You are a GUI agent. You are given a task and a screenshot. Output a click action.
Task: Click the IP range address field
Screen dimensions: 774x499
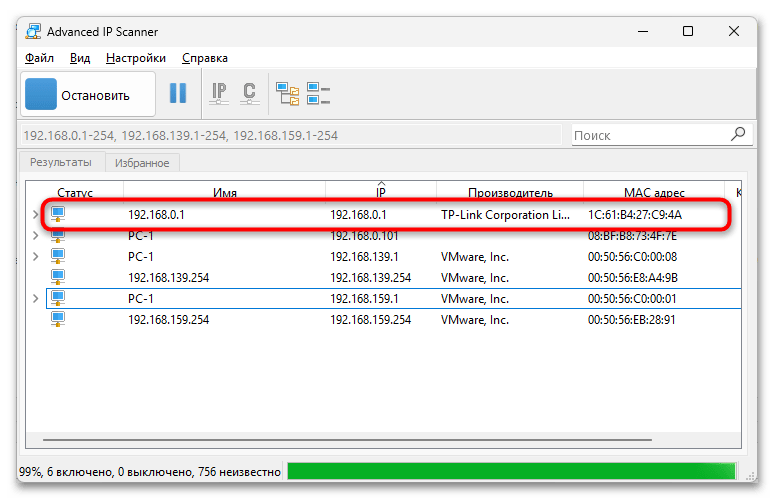point(291,135)
